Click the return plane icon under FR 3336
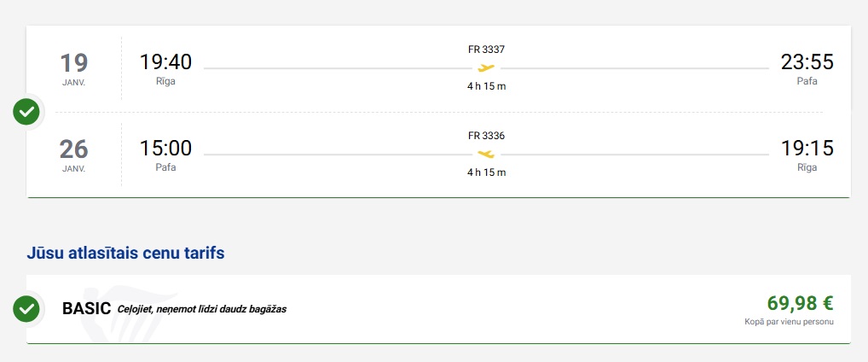 486,155
